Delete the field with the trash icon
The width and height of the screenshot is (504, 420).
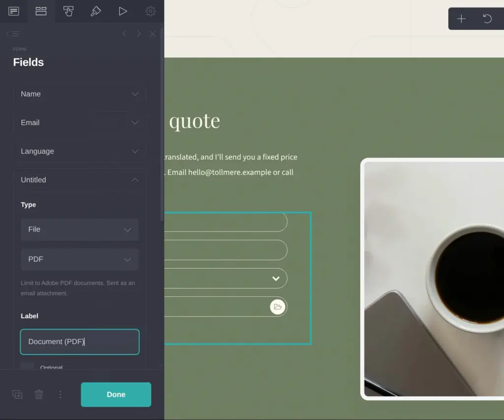click(x=39, y=394)
